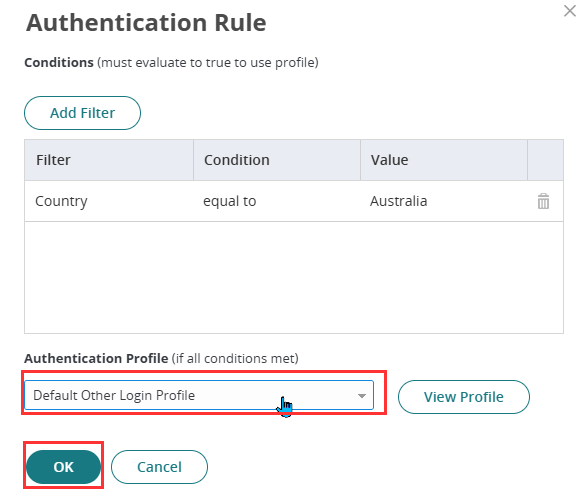Select the Country filter row
This screenshot has height=501, width=579.
coord(294,201)
